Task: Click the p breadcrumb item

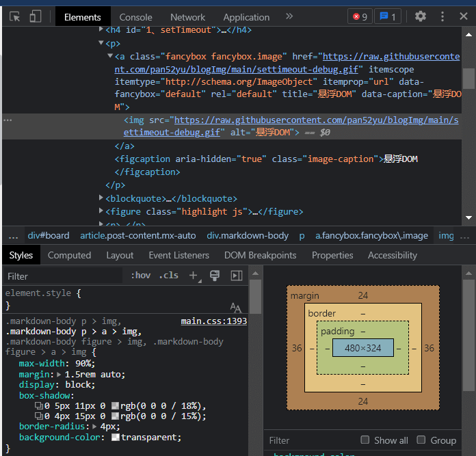Action: (x=302, y=237)
